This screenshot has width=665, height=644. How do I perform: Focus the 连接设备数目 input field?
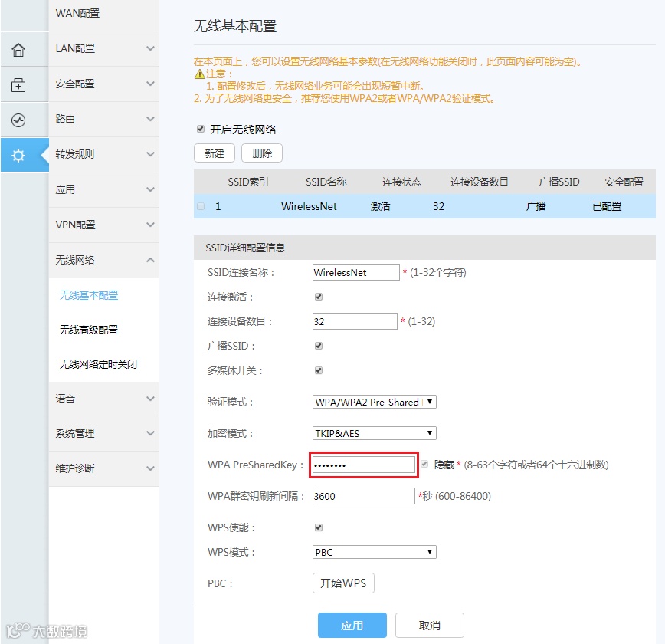click(355, 321)
